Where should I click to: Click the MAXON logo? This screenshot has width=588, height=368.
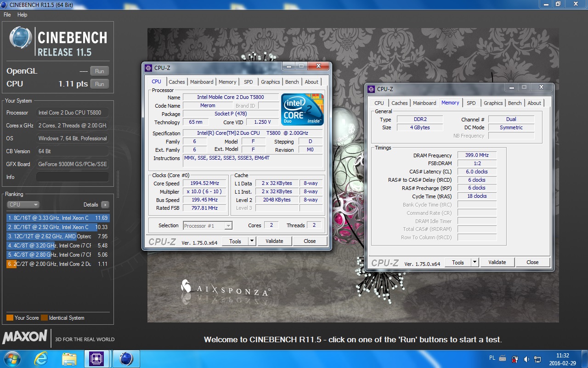tap(25, 337)
